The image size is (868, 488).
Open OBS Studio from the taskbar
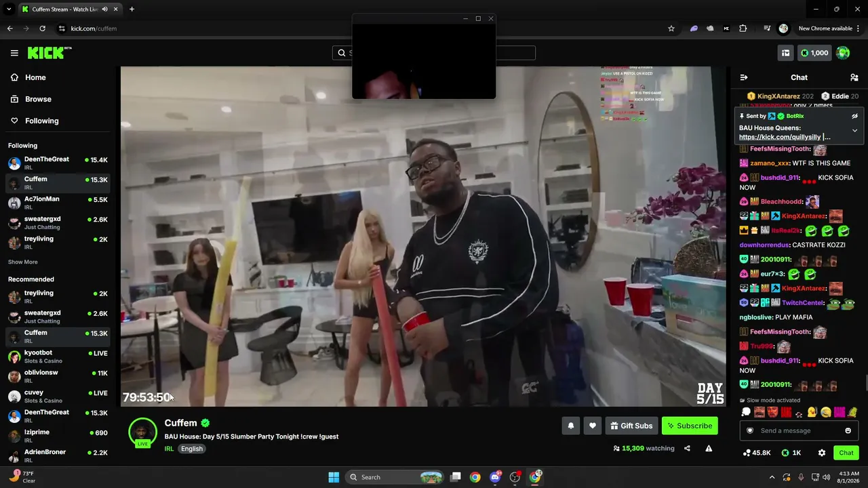coord(515,477)
